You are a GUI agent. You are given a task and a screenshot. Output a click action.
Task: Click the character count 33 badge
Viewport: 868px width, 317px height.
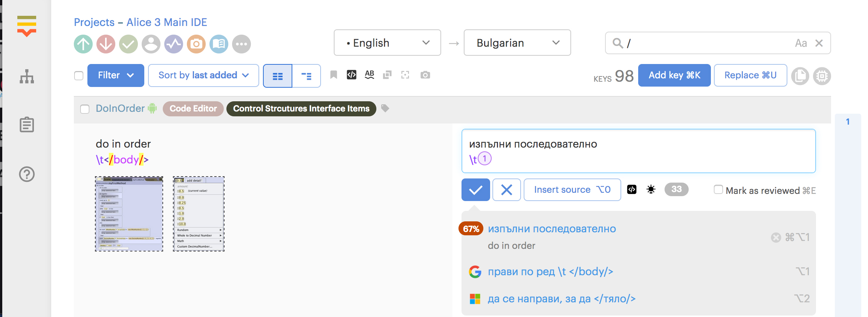677,189
